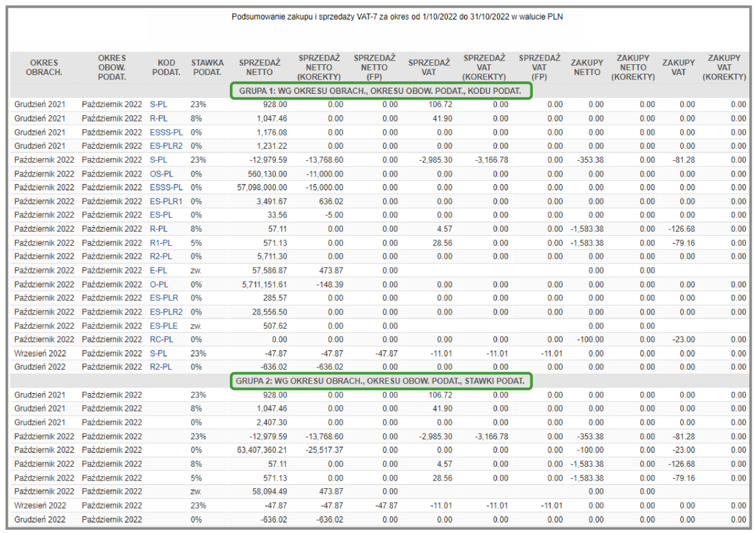756x533 pixels.
Task: Select the value 57,586.87
Action: tap(270, 271)
